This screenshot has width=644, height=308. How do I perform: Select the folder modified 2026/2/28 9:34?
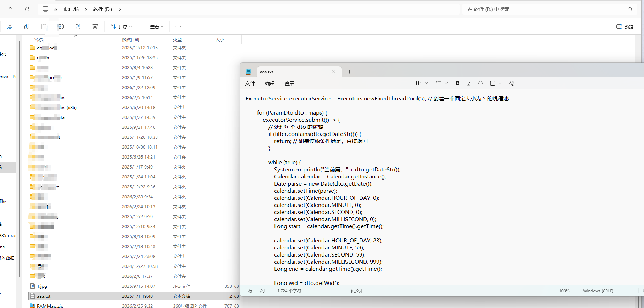134,197
